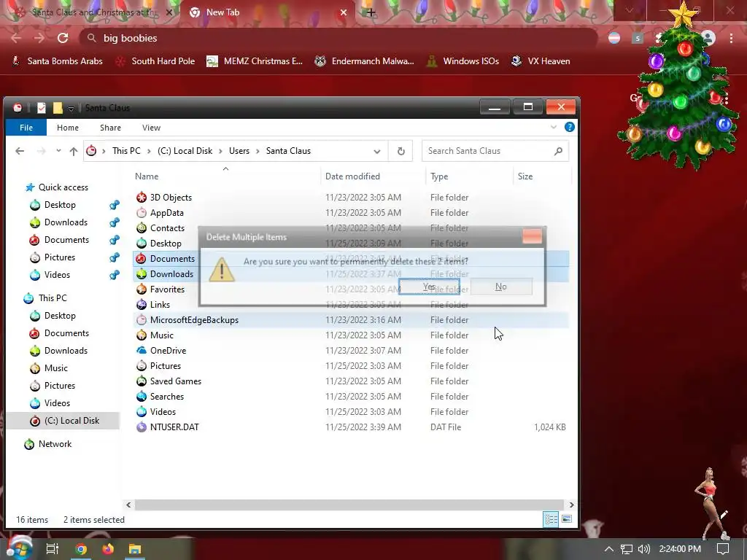Select the AppData folder
This screenshot has height=560, width=747.
pos(166,213)
